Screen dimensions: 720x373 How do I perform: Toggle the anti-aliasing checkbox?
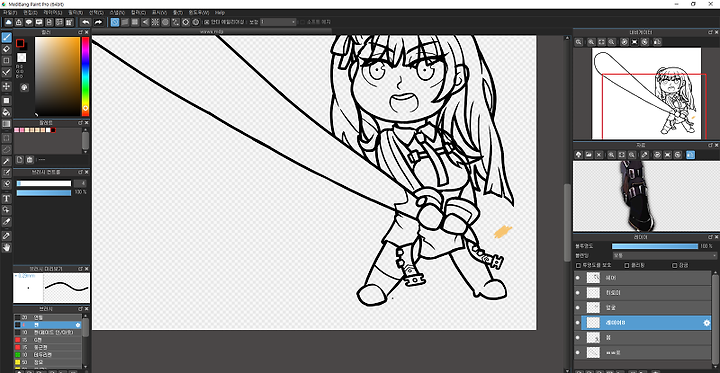click(207, 22)
